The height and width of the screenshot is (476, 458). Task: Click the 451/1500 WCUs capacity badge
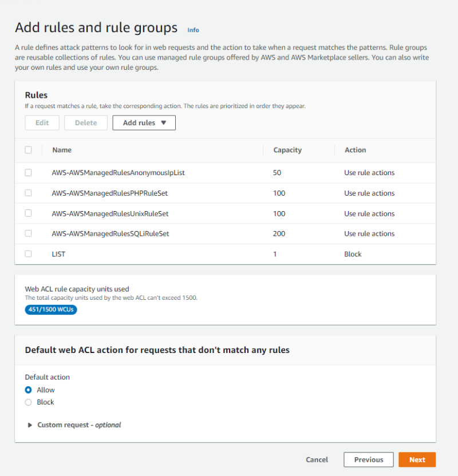coord(51,310)
